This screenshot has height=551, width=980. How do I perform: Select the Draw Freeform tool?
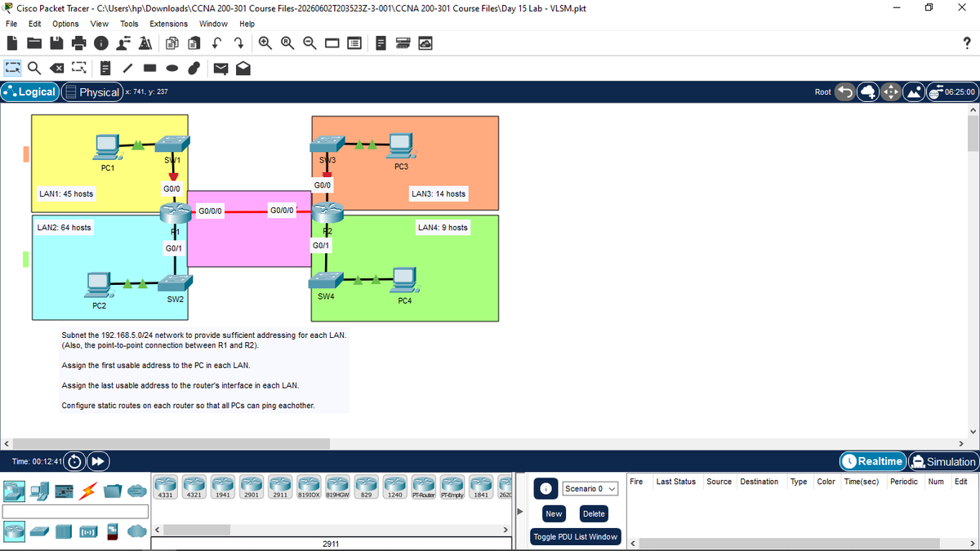(194, 69)
